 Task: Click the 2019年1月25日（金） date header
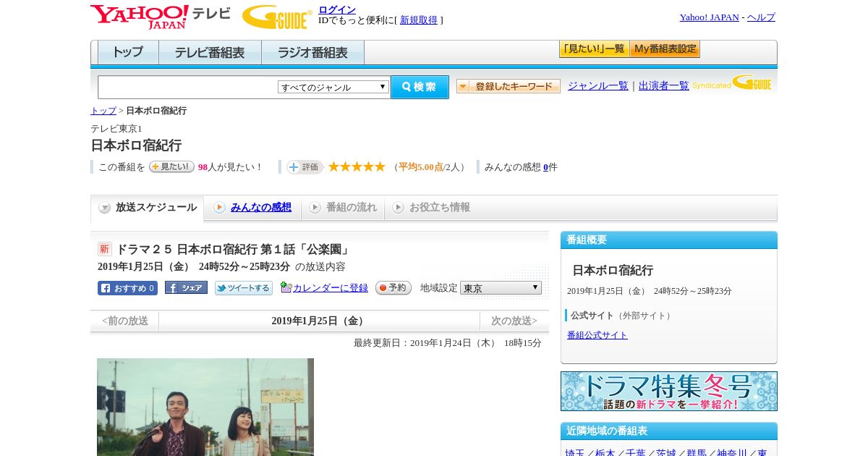[x=319, y=321]
